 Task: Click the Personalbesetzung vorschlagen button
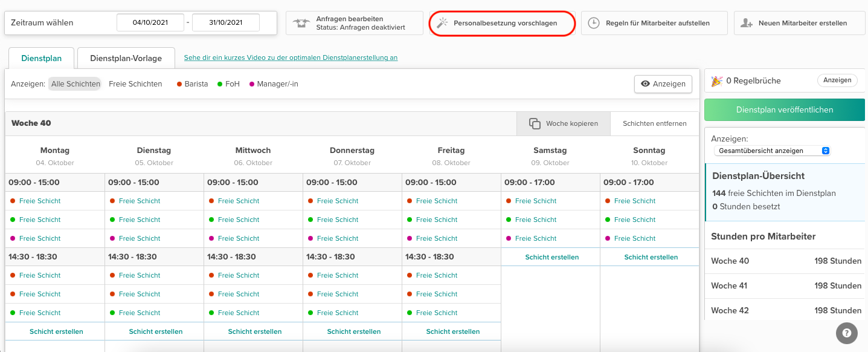coord(501,23)
